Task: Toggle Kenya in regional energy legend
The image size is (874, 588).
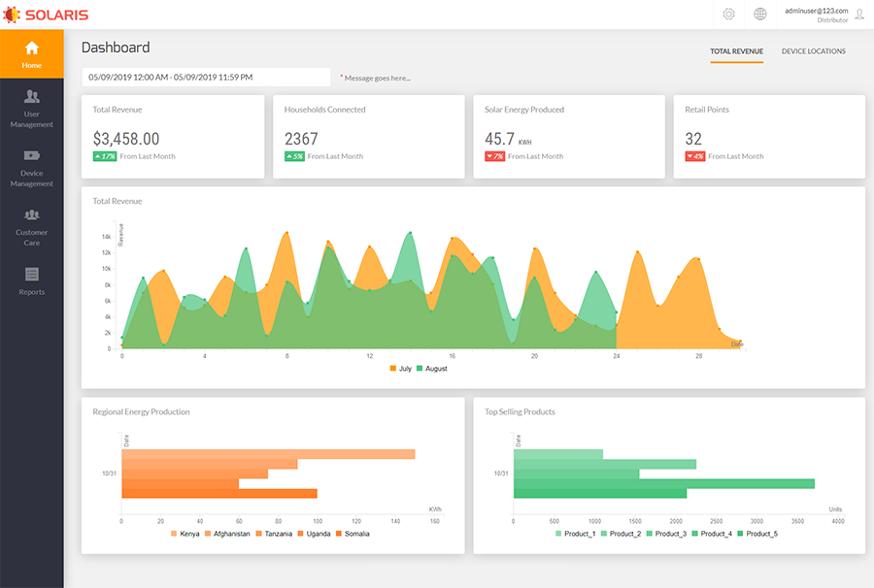Action: click(185, 534)
